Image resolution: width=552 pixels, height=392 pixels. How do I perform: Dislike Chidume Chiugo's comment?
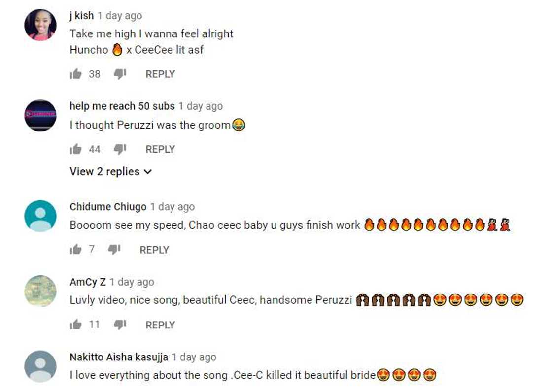pos(114,250)
